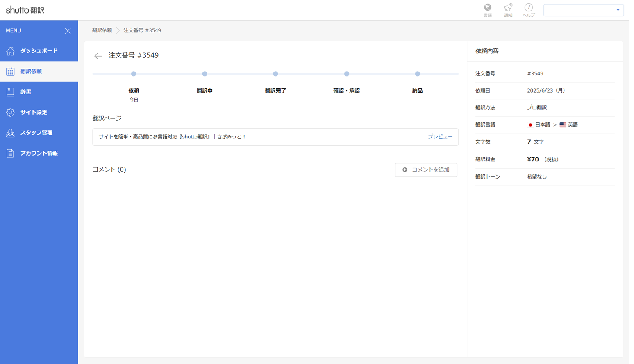
Task: Close the MENU sidebar with X
Action: click(x=68, y=31)
